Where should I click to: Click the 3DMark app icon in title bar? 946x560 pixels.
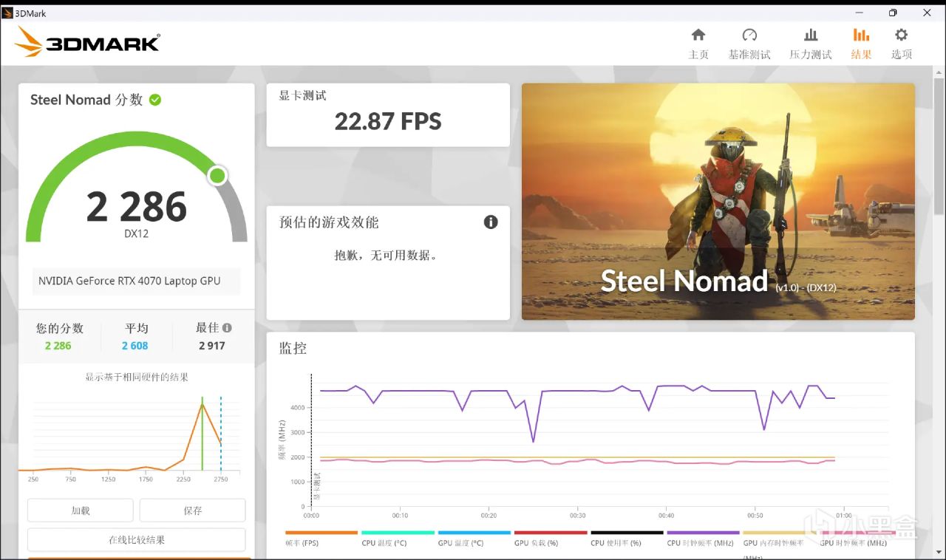tap(7, 13)
